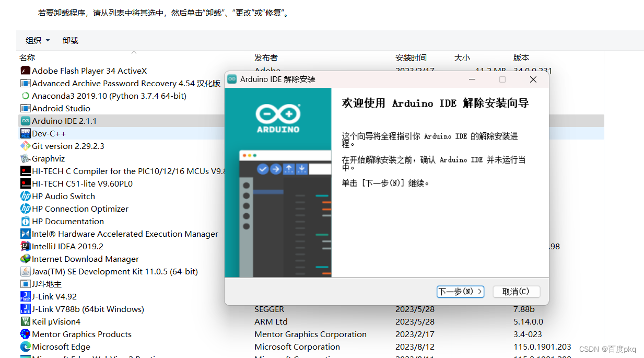Click the HP Documentation info icon

(25, 221)
